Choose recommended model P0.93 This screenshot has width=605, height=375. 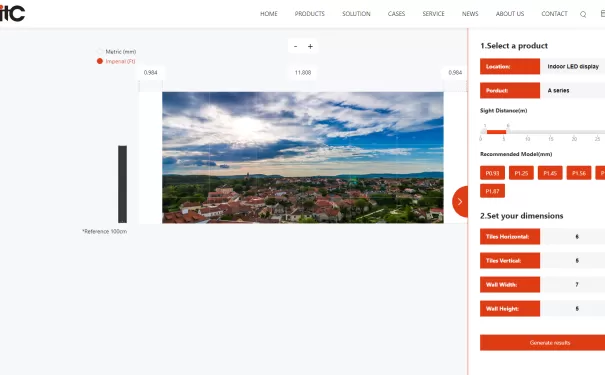pyautogui.click(x=492, y=173)
